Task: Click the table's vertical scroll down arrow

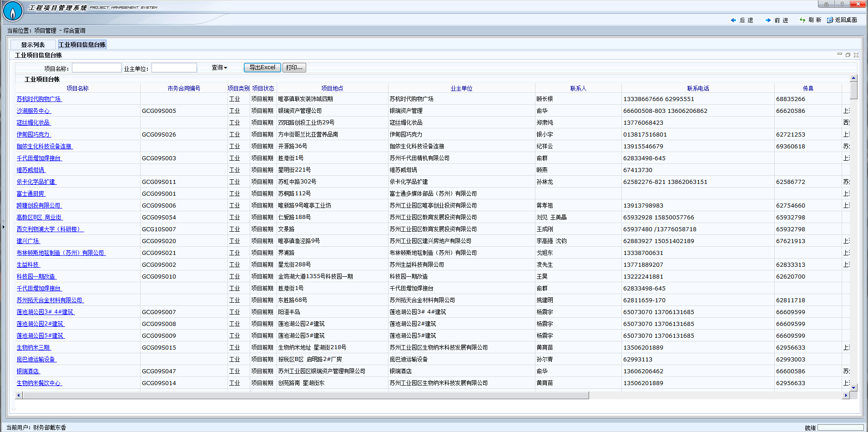Action: (853, 388)
